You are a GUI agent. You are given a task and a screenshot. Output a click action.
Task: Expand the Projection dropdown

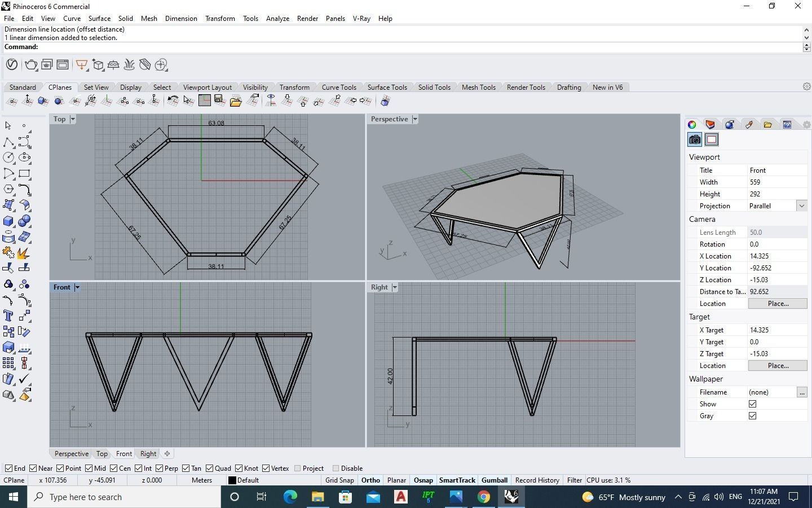click(801, 206)
